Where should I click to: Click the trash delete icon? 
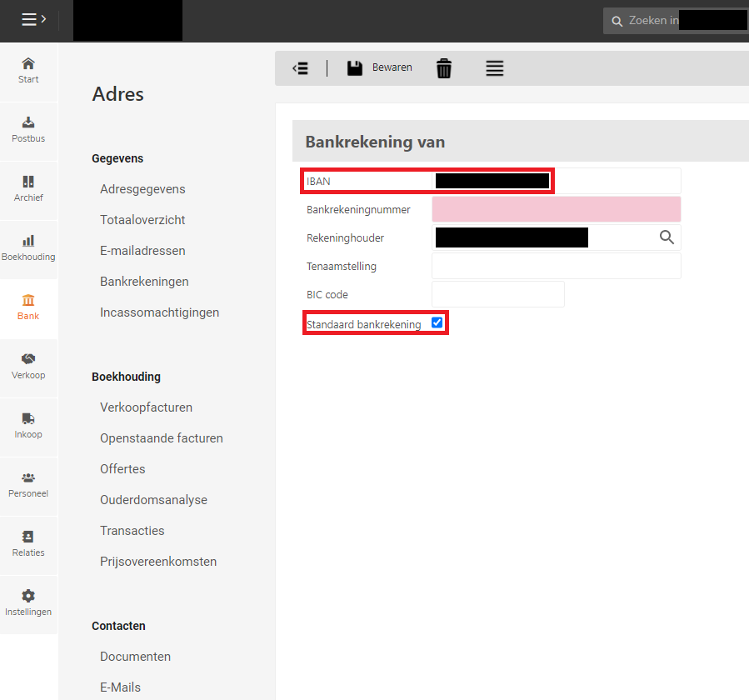click(444, 68)
